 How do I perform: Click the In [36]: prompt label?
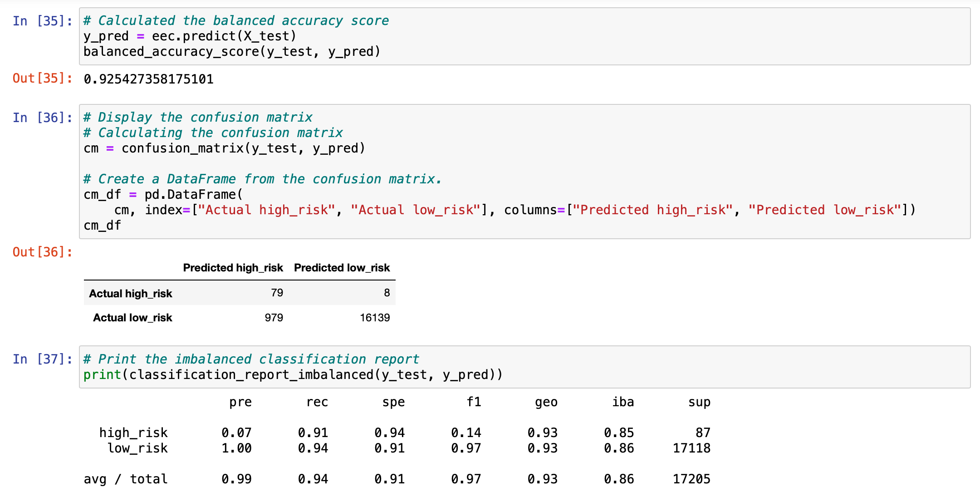coord(42,118)
